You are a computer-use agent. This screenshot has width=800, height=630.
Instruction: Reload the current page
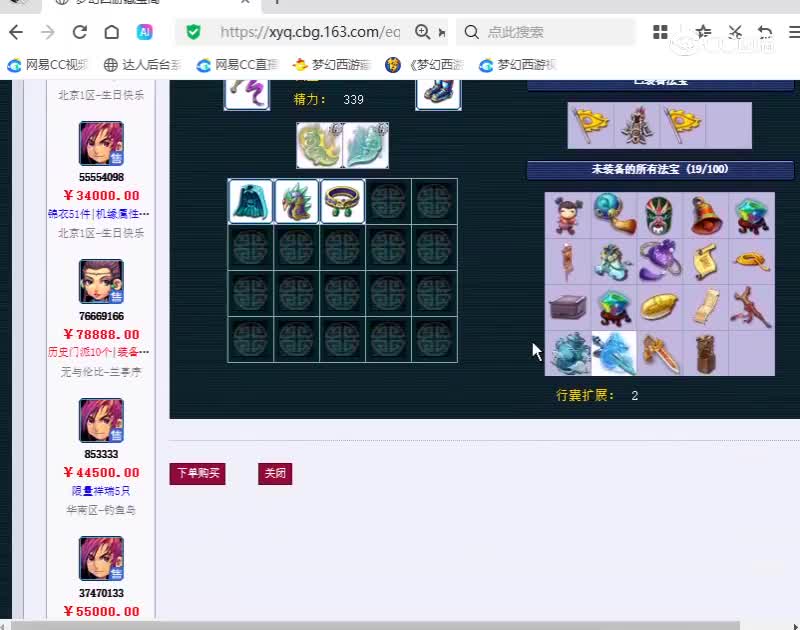point(80,32)
